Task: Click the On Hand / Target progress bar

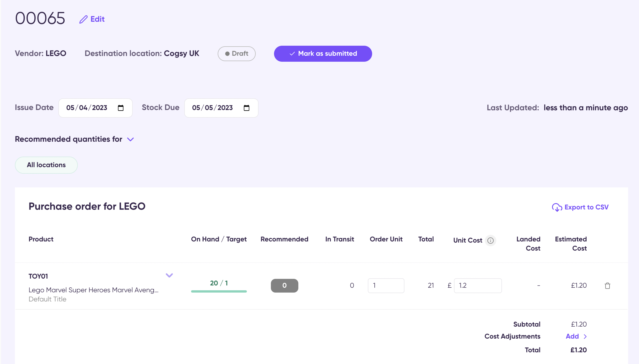Action: 219,291
